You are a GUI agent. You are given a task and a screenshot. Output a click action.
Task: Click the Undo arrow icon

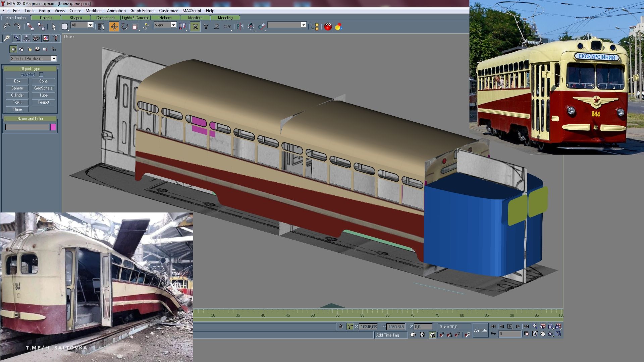[7, 27]
